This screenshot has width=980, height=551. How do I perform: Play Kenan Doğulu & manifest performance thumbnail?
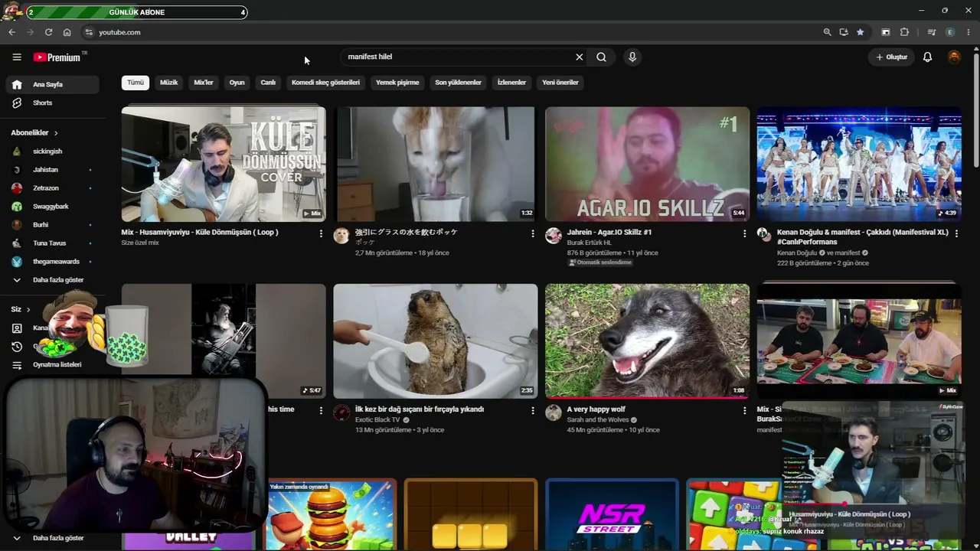859,164
